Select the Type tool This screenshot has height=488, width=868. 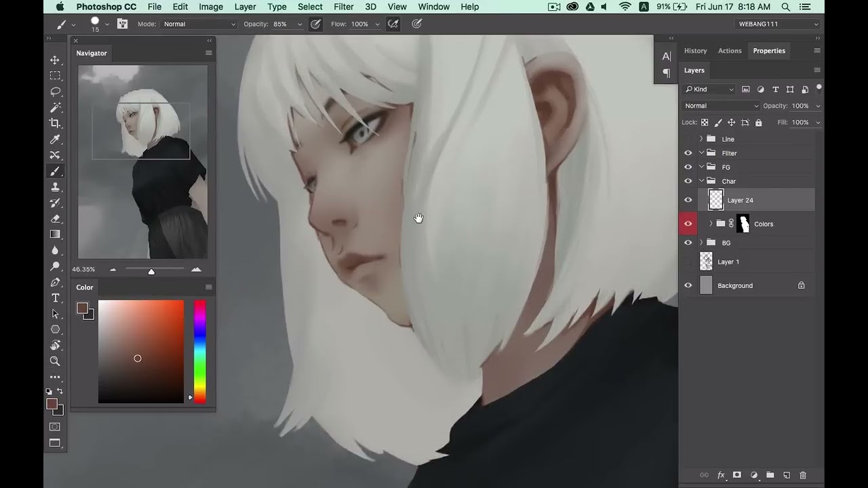pos(55,298)
